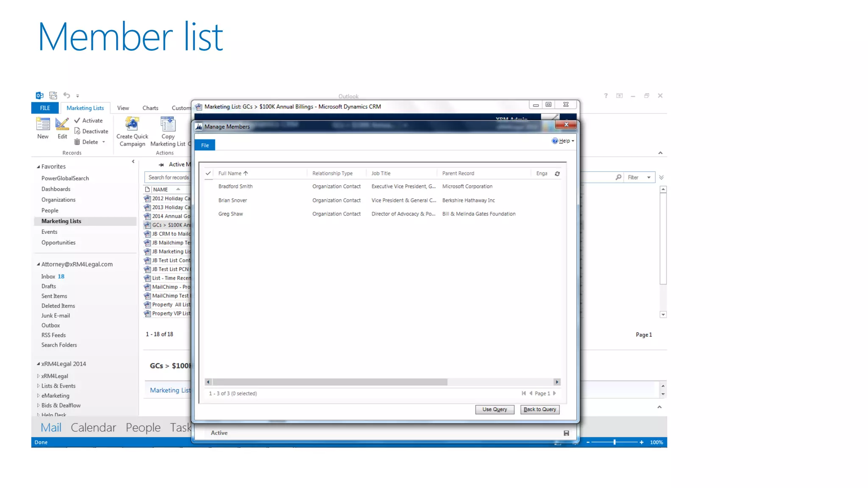Toggle the select-all checkmark in members grid
The width and height of the screenshot is (868, 488).
click(x=208, y=173)
